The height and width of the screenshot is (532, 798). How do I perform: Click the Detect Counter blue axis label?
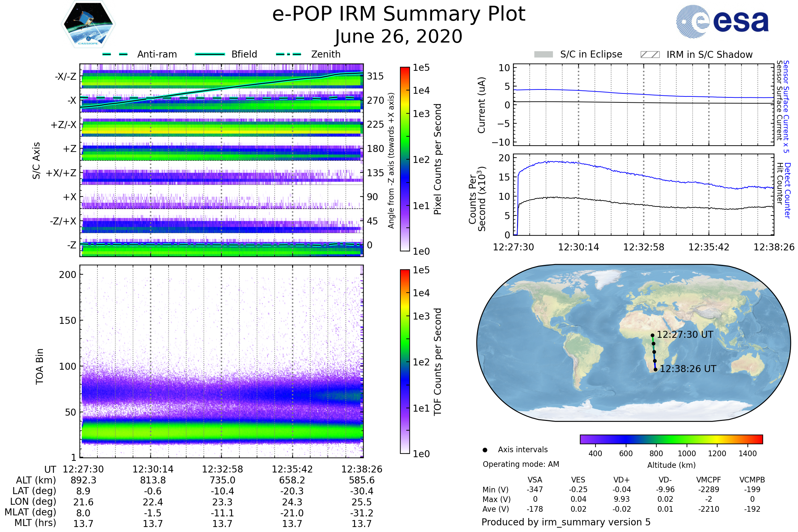pos(788,191)
